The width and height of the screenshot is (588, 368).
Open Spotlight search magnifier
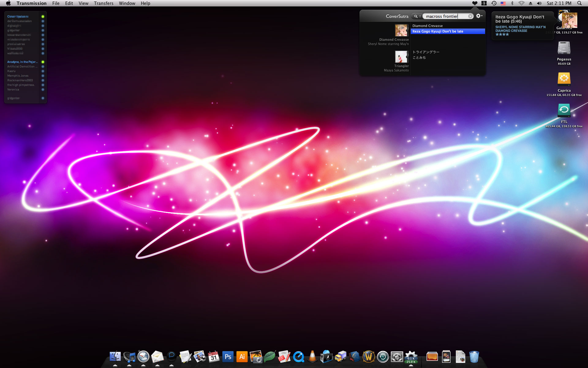579,3
